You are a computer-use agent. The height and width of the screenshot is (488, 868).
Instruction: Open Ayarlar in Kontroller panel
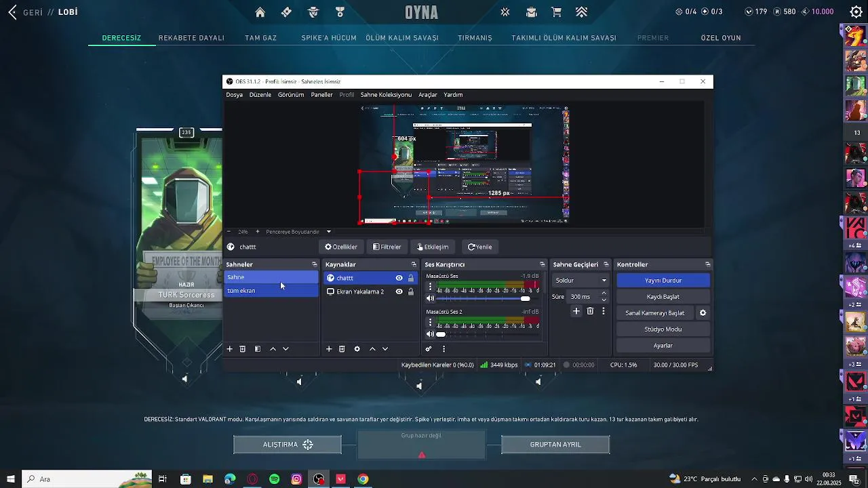[x=663, y=346]
